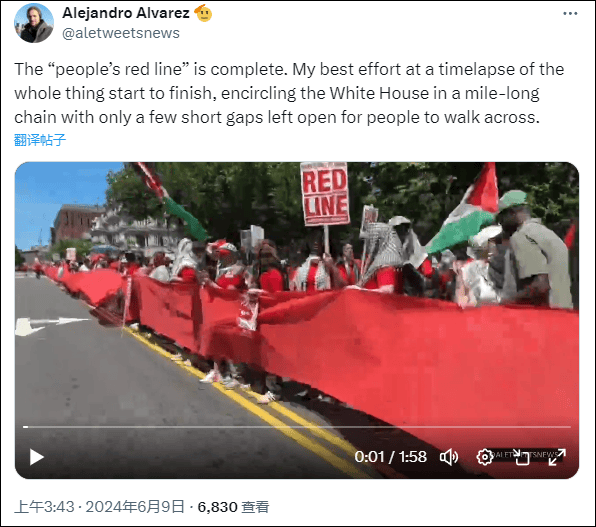Click the 2024年6月9日 date link
596x527 pixels.
(x=135, y=507)
